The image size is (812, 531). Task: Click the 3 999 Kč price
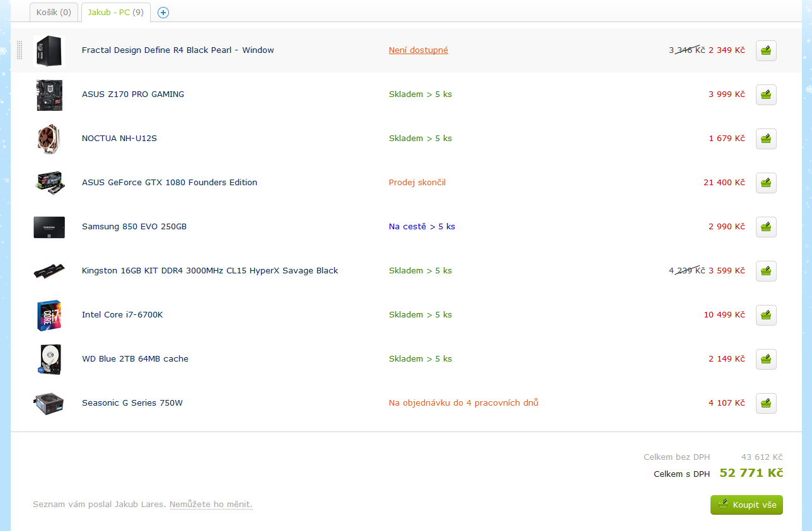point(727,94)
